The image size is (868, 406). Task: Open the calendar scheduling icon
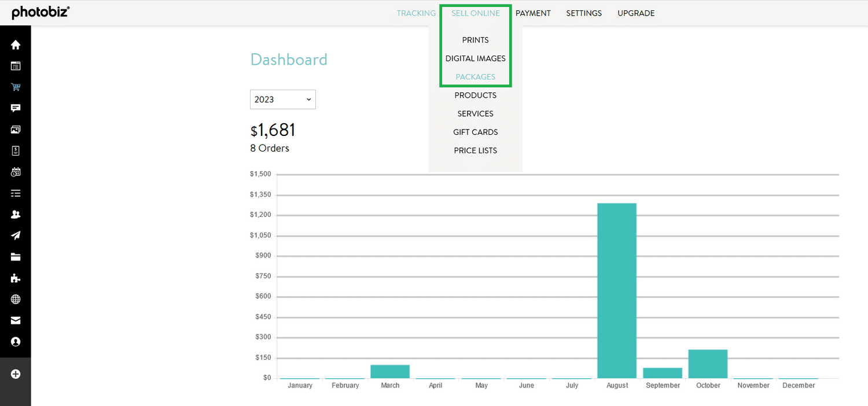click(16, 172)
